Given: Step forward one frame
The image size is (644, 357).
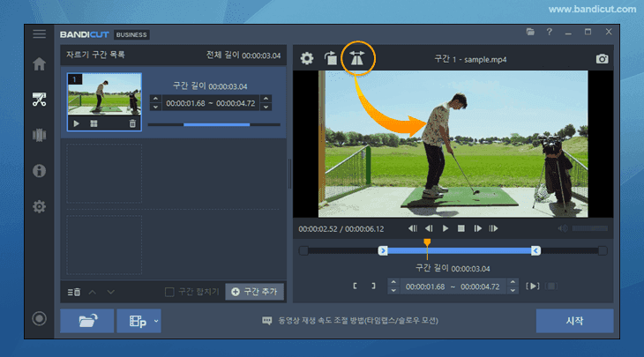Looking at the screenshot, I should [x=477, y=228].
